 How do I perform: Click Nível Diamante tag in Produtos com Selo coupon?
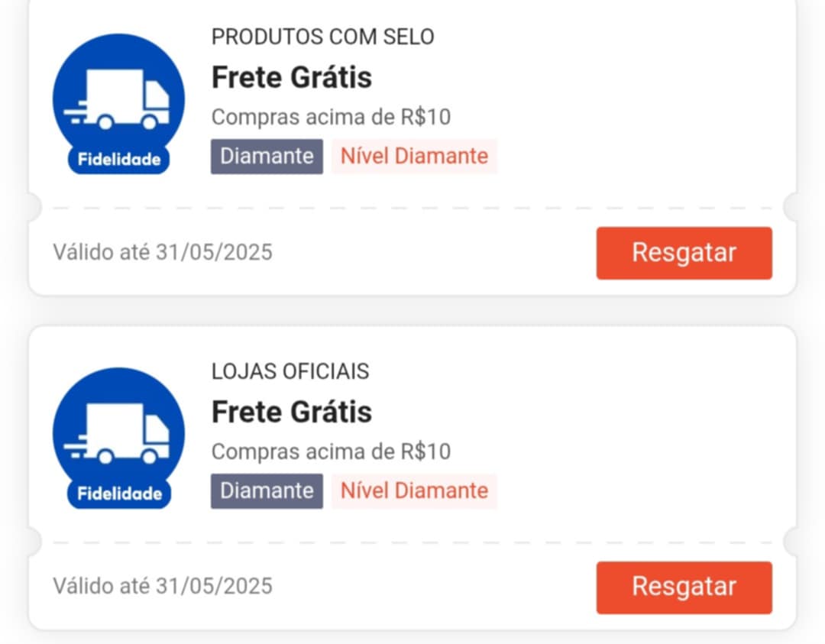coord(414,157)
